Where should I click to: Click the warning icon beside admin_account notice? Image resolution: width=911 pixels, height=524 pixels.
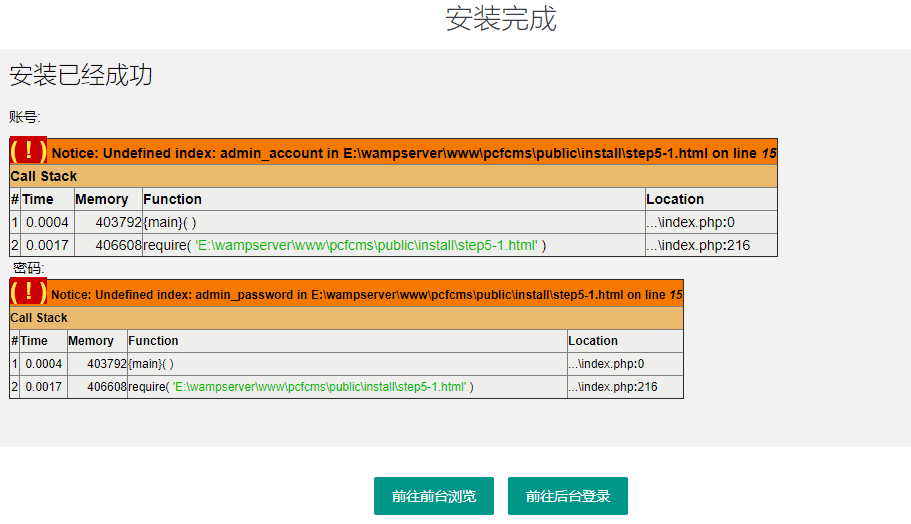pos(28,151)
